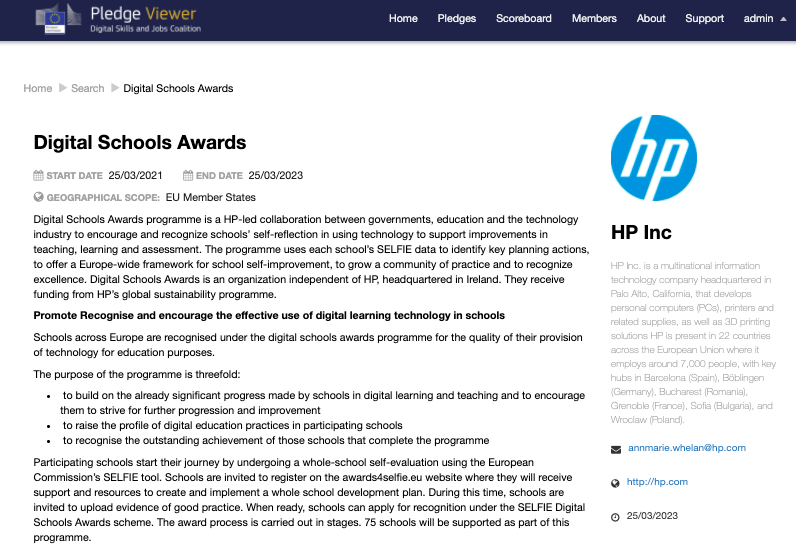Click the Home breadcrumb link

pyautogui.click(x=38, y=88)
